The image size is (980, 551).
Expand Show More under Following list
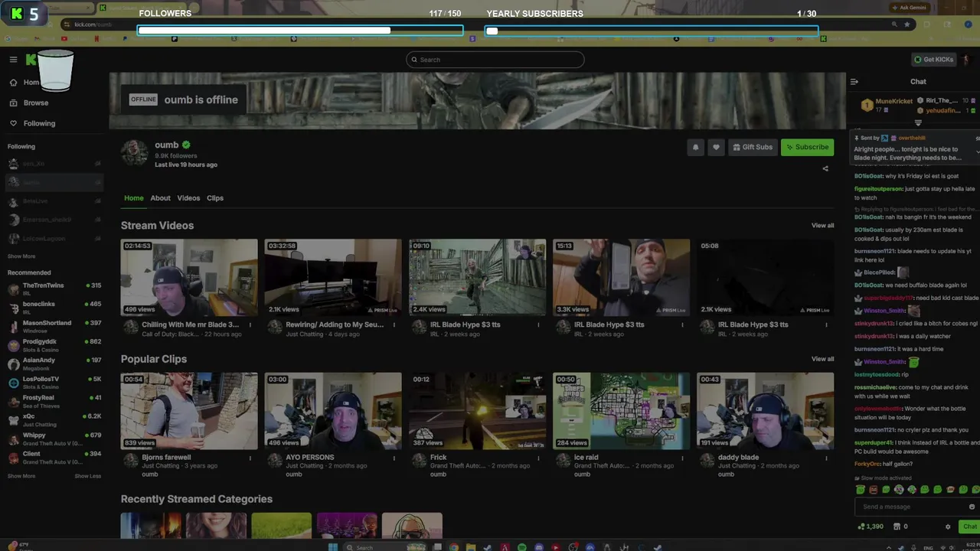coord(21,256)
